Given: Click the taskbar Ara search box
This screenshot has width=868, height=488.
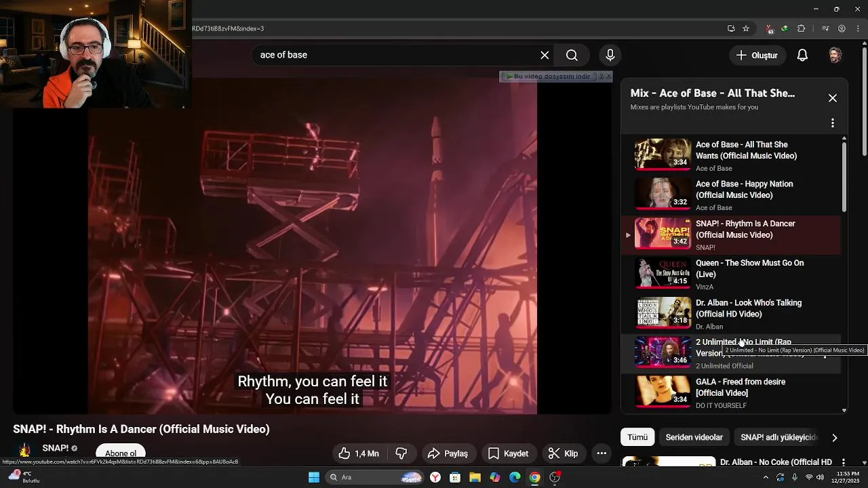Looking at the screenshot, I should (x=375, y=477).
